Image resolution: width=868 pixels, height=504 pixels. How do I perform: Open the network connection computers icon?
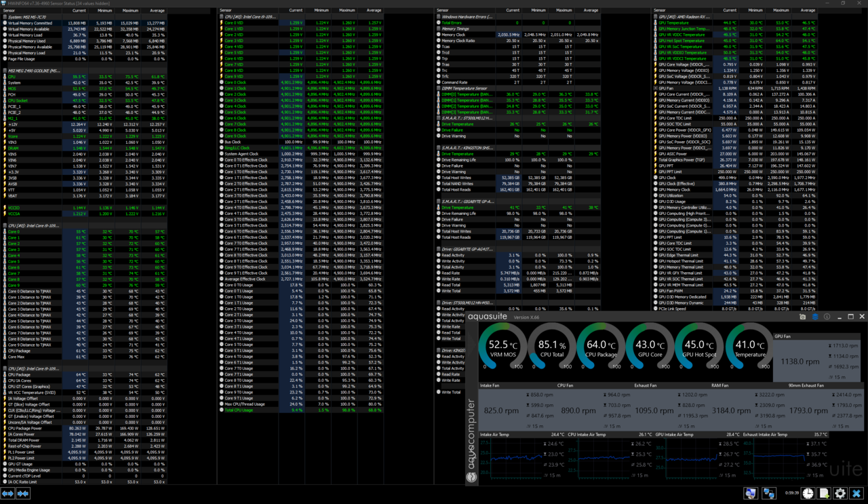point(769,493)
